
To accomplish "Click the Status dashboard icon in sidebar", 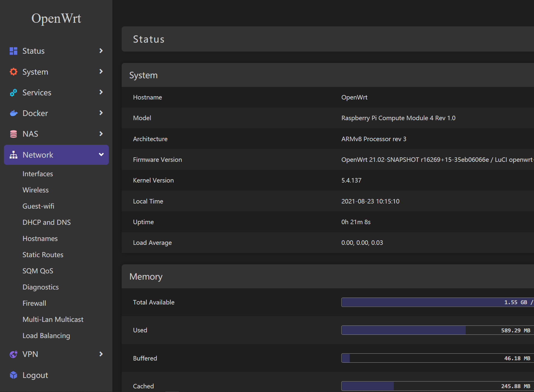I will 13,51.
